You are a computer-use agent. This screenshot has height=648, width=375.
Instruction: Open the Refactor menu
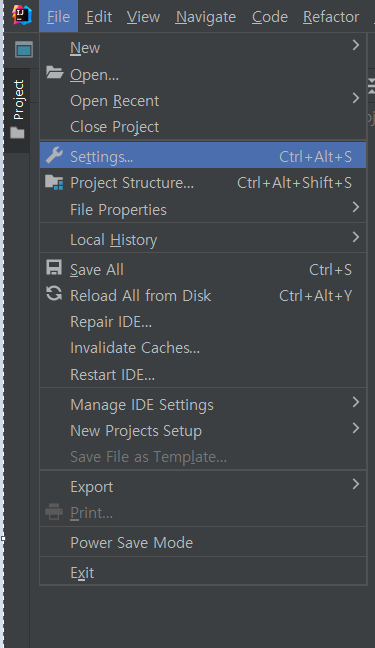[x=331, y=17]
